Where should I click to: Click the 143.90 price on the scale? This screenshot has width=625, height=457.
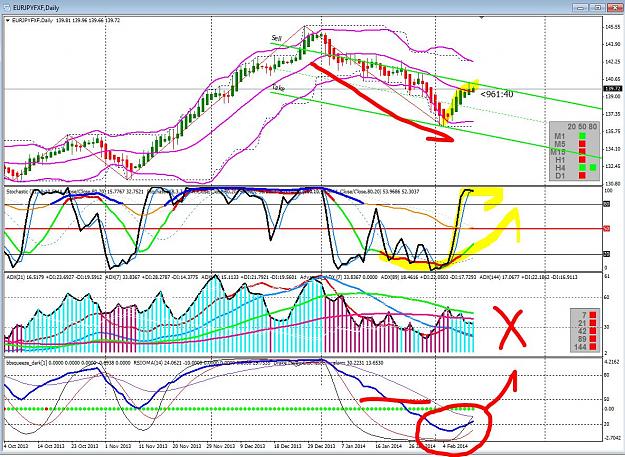[612, 44]
